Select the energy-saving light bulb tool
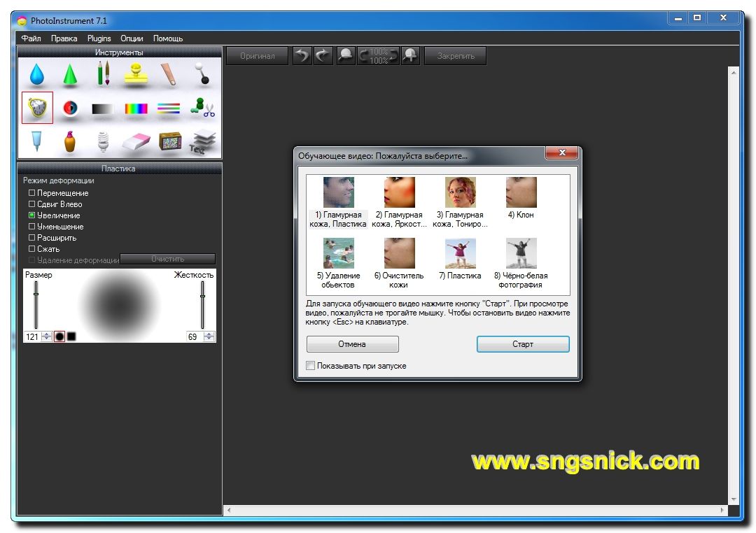Screen dimensions: 756x533 [103, 142]
